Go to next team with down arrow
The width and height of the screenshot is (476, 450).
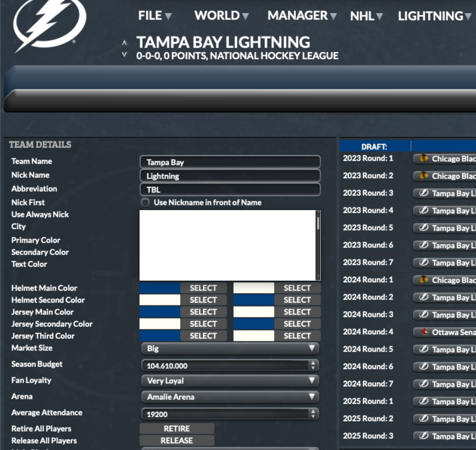coord(124,55)
